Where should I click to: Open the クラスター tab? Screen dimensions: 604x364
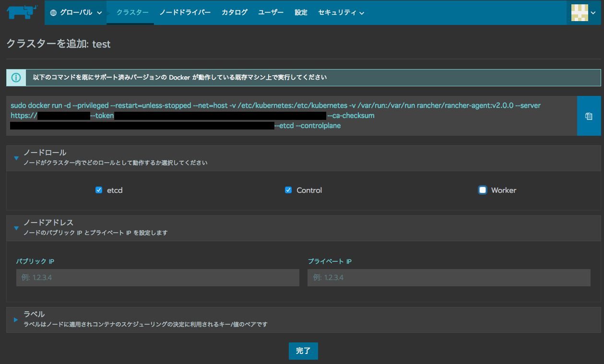(x=132, y=12)
